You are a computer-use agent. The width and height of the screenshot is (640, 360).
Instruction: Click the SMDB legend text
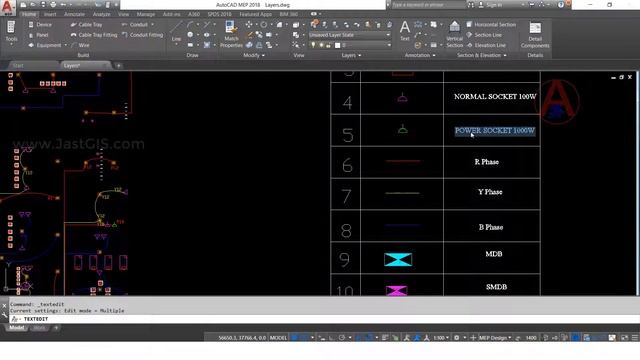(496, 287)
